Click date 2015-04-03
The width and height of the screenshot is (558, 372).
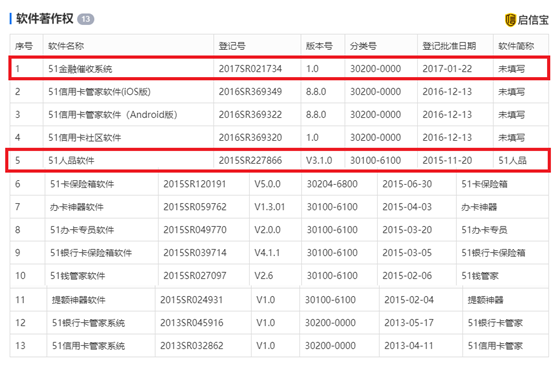click(407, 207)
